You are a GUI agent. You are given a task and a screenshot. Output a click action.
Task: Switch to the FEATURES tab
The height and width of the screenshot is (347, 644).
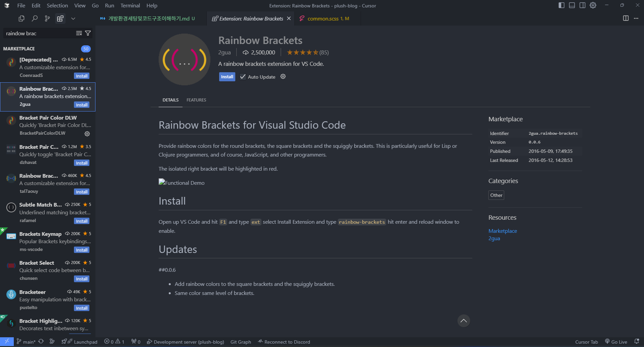(196, 100)
